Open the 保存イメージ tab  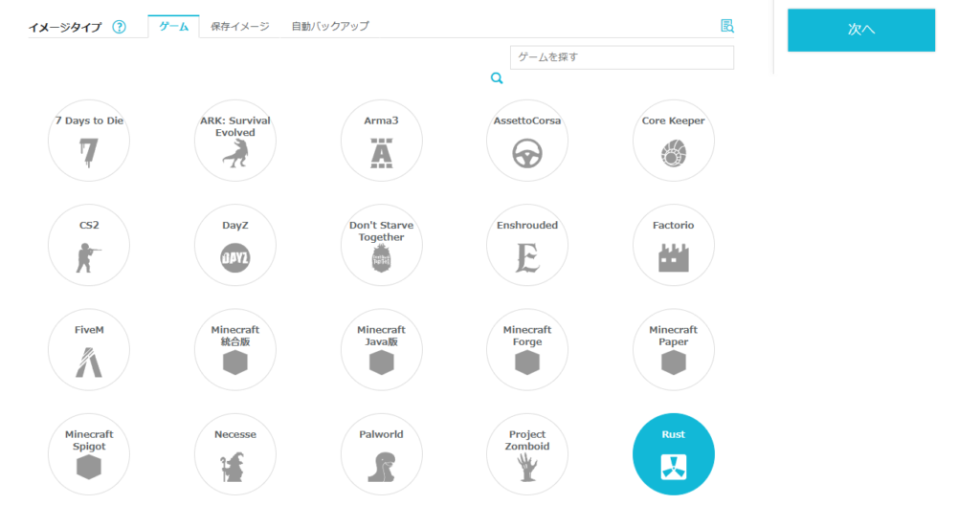click(x=240, y=26)
